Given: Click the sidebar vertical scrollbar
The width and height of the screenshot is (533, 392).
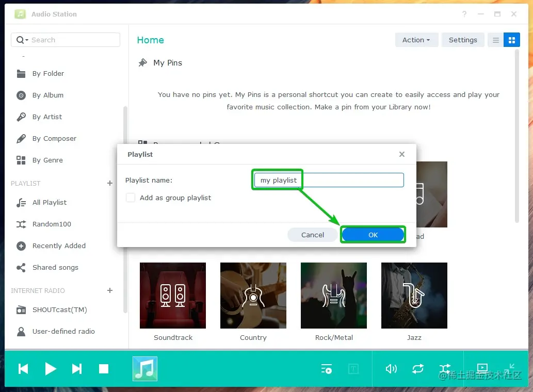Looking at the screenshot, I should [125, 209].
